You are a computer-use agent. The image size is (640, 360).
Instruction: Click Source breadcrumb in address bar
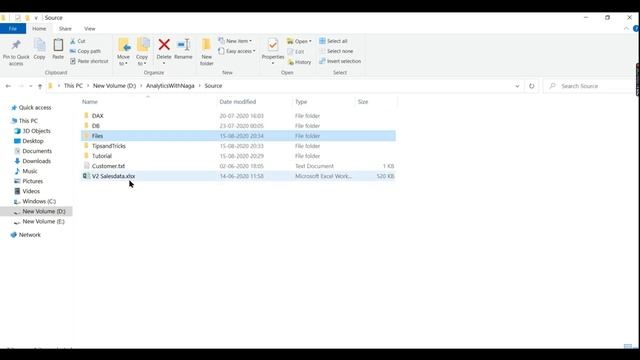pyautogui.click(x=213, y=86)
